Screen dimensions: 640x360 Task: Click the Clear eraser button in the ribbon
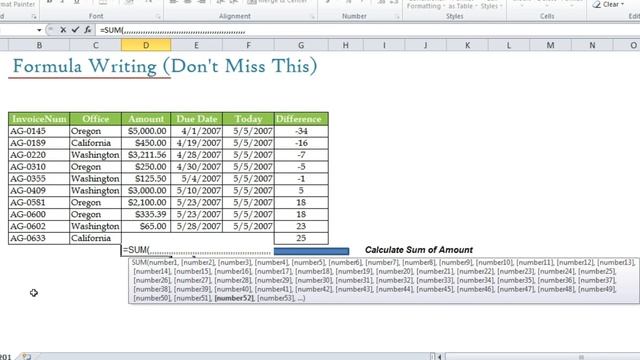[608, 4]
